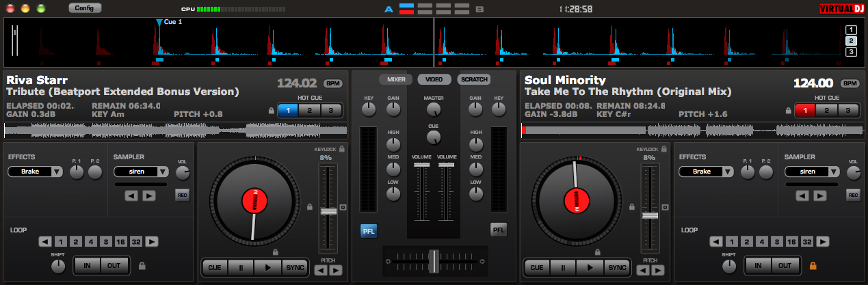Click right channel volume fader
868x285 pixels.
(447, 165)
